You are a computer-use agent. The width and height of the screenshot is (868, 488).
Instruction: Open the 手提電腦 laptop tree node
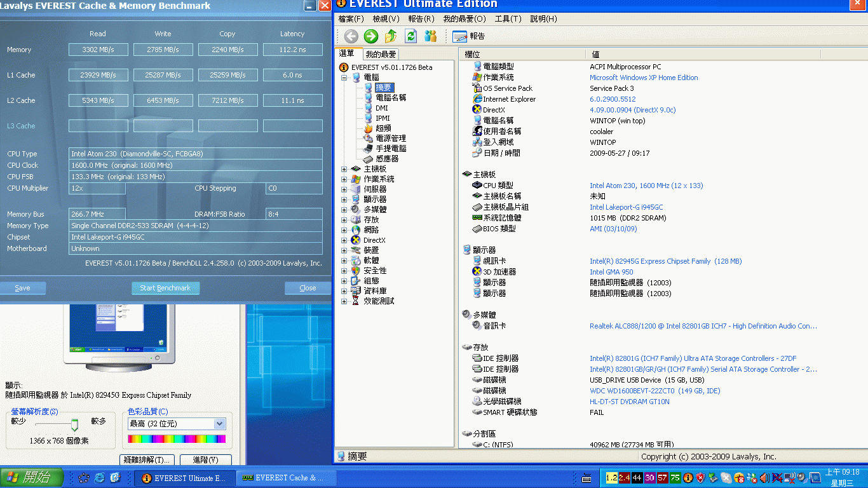391,149
